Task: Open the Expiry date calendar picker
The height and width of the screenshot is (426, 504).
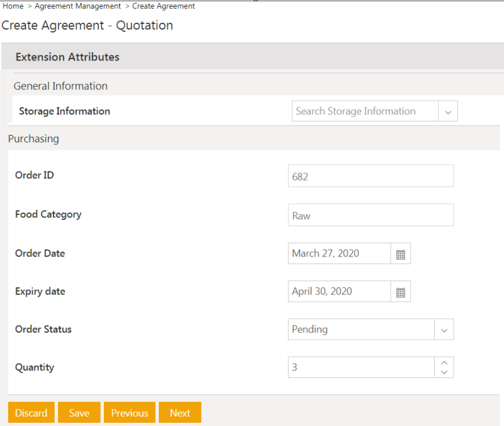Action: click(401, 292)
